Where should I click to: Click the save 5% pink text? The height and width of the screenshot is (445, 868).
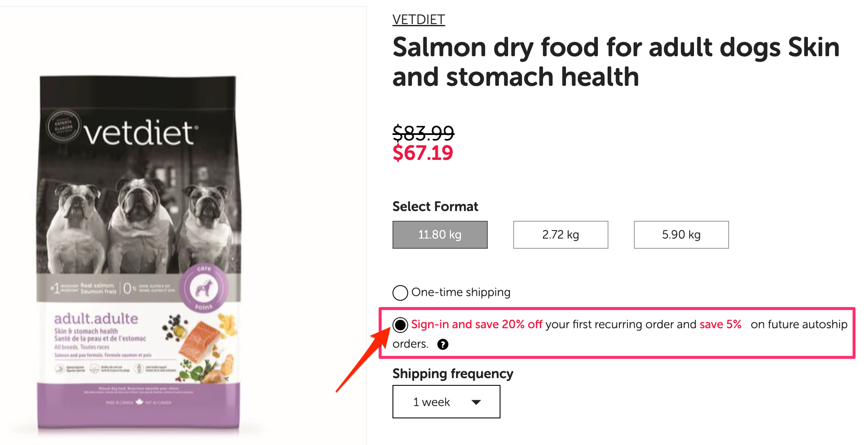(720, 324)
